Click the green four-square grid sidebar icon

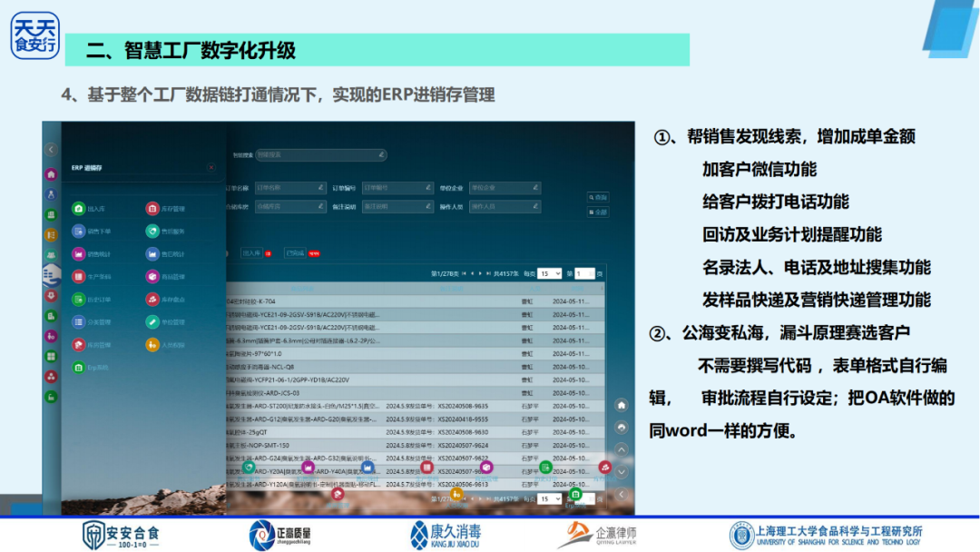click(x=51, y=356)
